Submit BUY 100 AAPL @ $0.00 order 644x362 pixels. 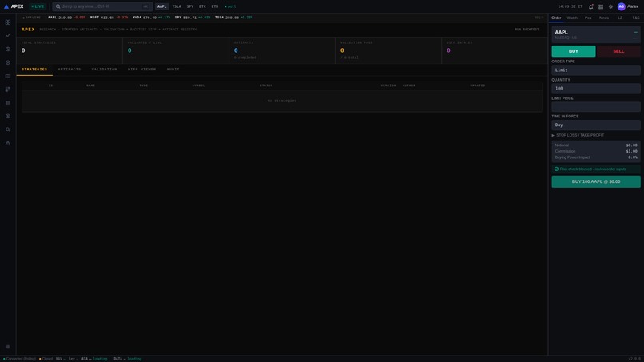[x=596, y=181]
